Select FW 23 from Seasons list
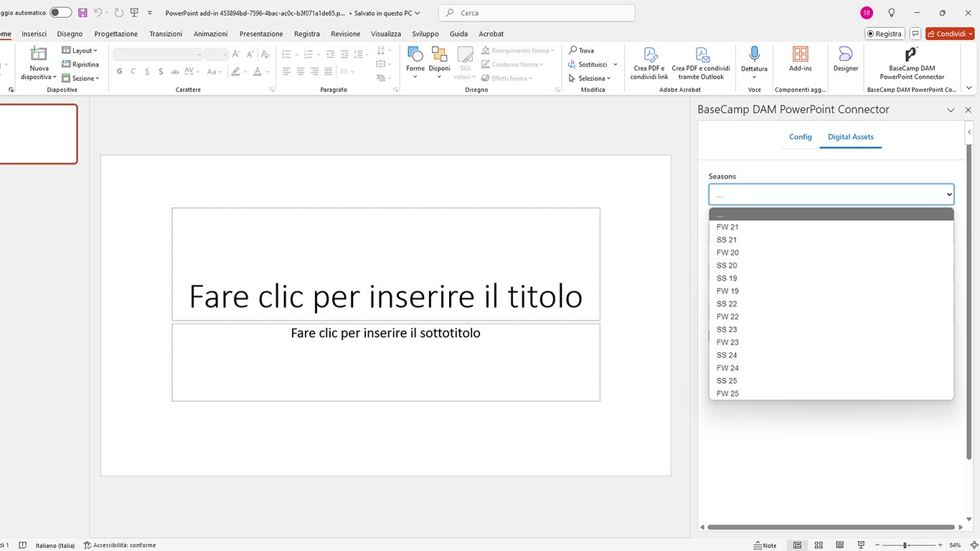 (727, 342)
